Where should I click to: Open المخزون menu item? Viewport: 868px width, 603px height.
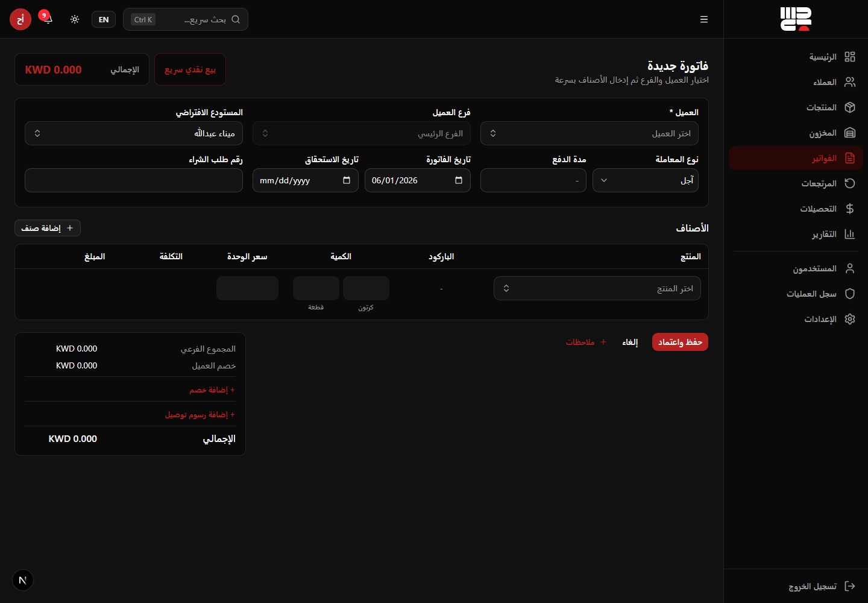tap(796, 133)
